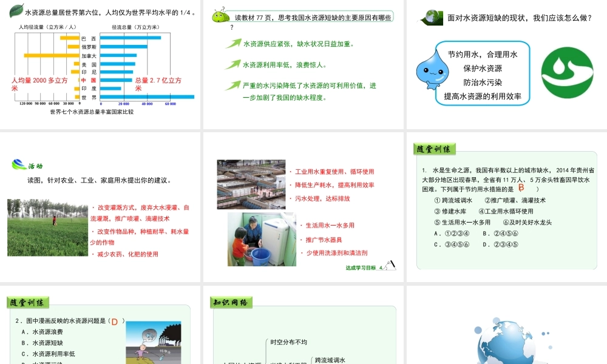Click the green round water-saving logo
The image size is (607, 364).
[x=567, y=73]
